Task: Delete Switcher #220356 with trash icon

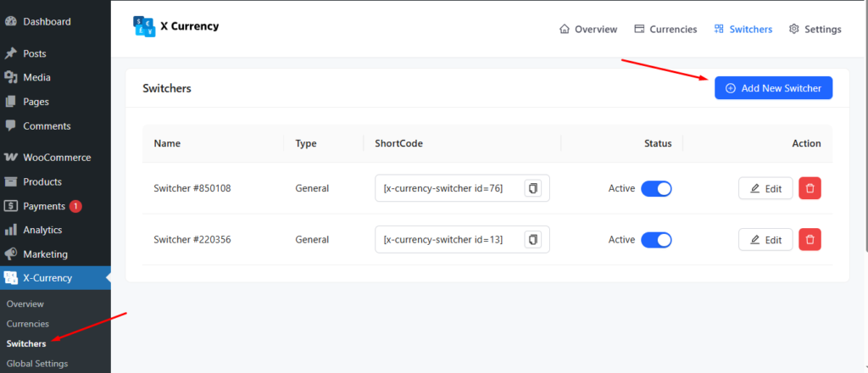Action: click(810, 240)
